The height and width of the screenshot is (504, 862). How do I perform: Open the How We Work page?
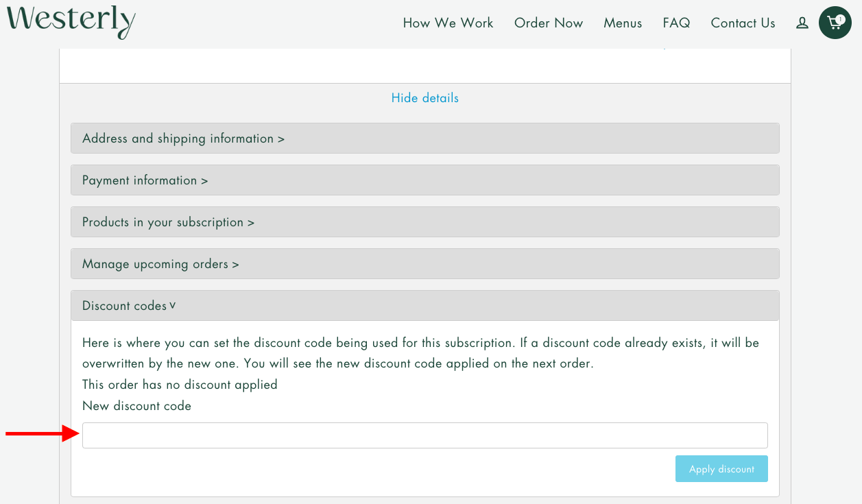tap(448, 23)
